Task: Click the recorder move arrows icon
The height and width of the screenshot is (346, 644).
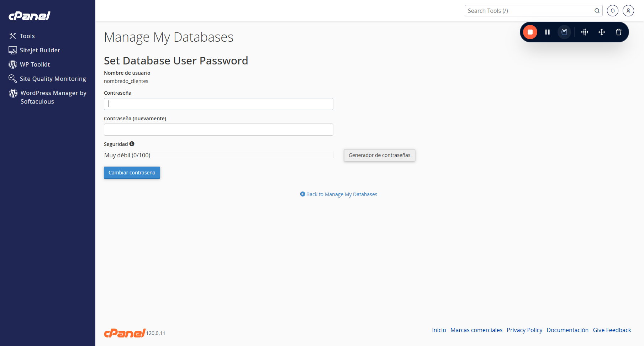Action: coord(602,32)
